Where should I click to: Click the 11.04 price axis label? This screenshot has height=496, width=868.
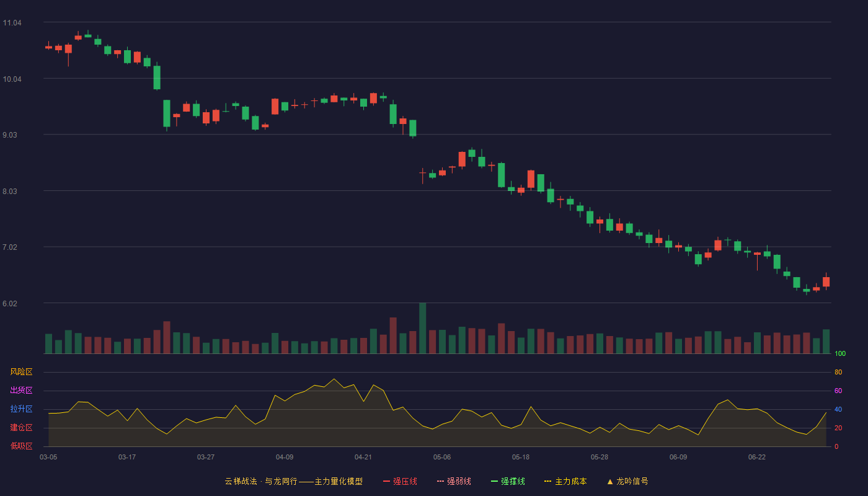(x=12, y=23)
